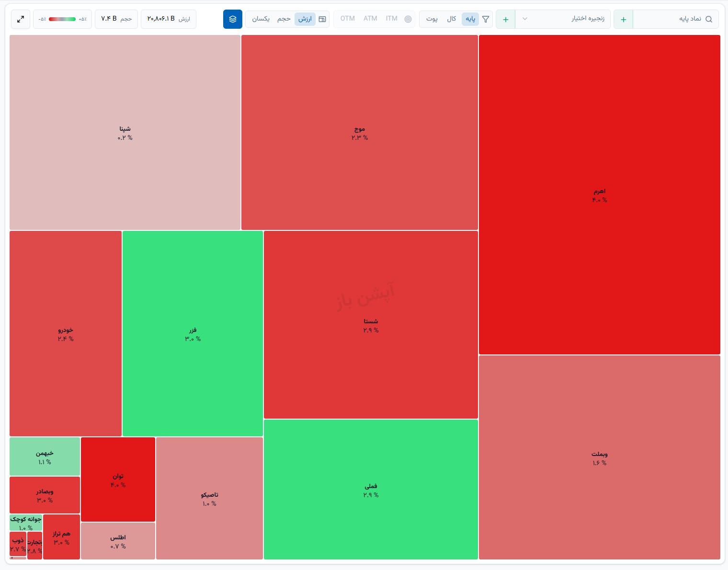
Task: Click the target circle icon near ITM
Action: pyautogui.click(x=408, y=19)
